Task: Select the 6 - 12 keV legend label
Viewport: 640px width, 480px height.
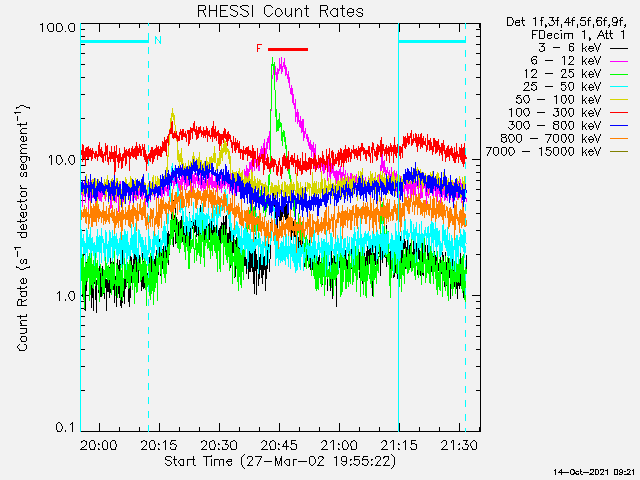Action: 566,61
